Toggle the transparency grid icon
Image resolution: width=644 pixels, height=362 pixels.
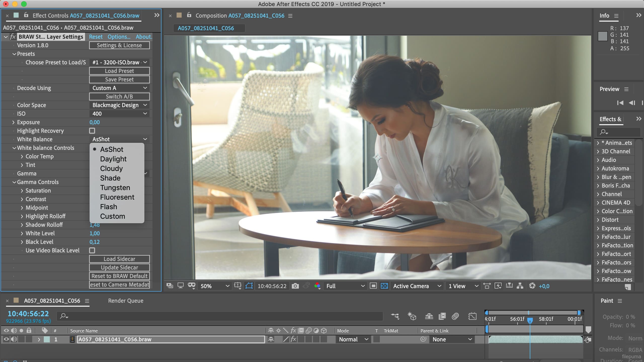click(384, 286)
